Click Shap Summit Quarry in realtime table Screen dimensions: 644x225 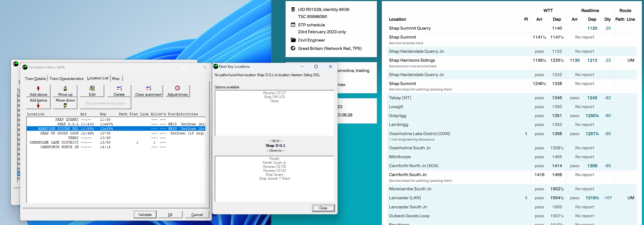point(409,28)
